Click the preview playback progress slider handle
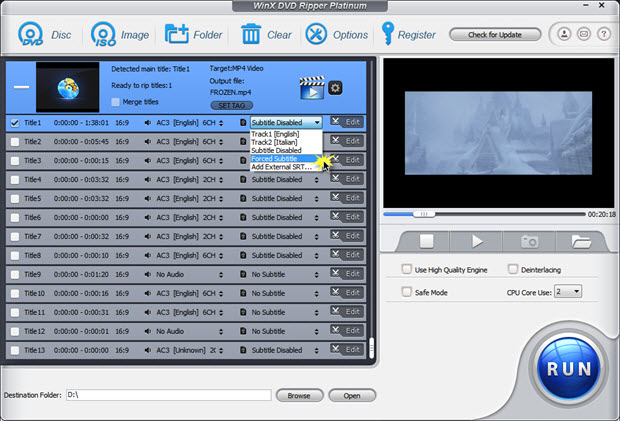 click(423, 214)
